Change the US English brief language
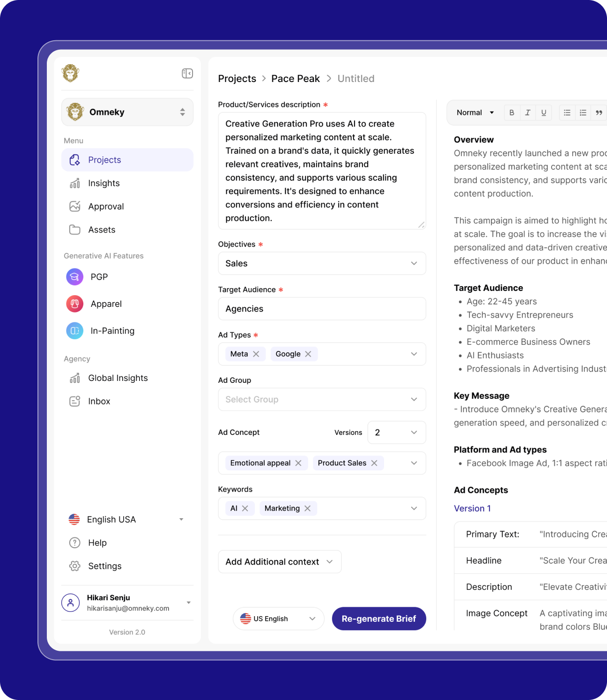Viewport: 607px width, 700px height. click(x=278, y=619)
